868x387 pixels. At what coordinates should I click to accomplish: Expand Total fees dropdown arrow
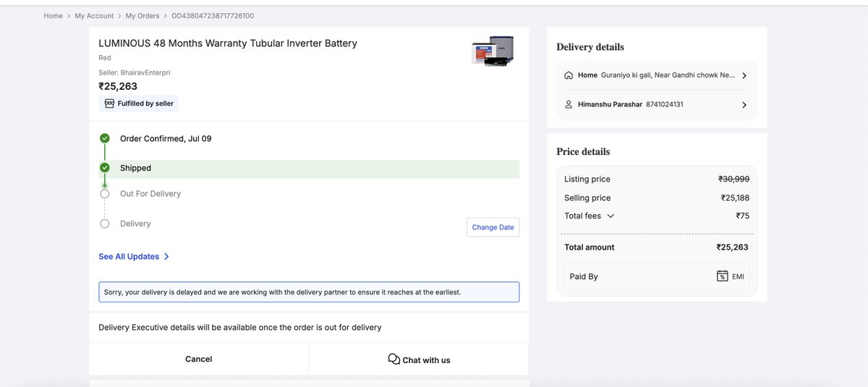click(x=610, y=216)
